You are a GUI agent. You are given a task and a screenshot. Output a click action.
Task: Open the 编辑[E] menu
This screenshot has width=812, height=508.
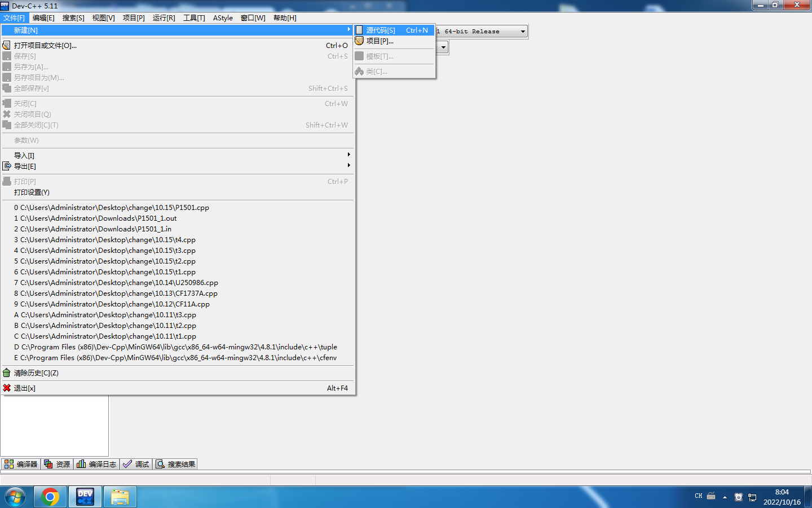[43, 18]
